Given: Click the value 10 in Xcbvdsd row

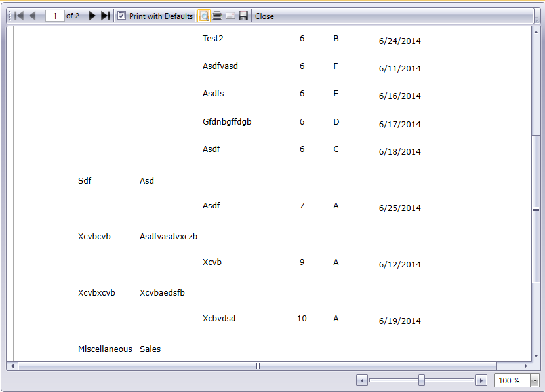Looking at the screenshot, I should [x=302, y=319].
